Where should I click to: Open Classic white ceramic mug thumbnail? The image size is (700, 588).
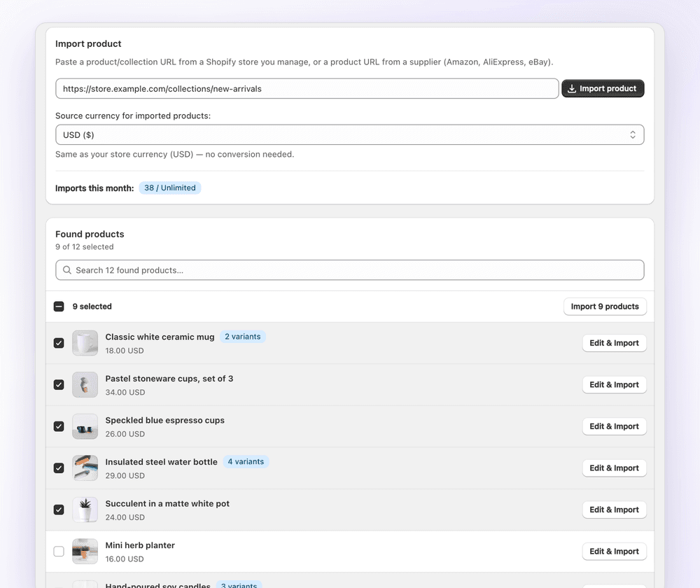tap(85, 343)
